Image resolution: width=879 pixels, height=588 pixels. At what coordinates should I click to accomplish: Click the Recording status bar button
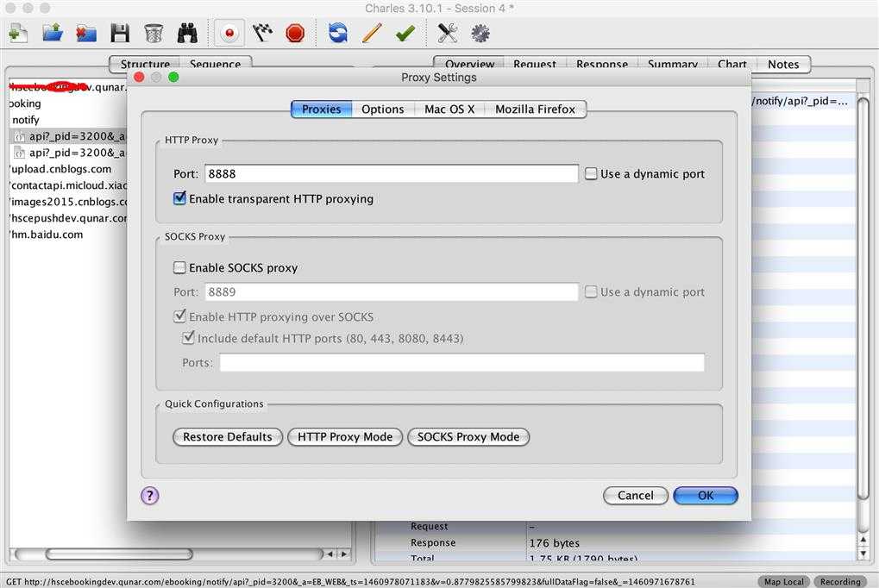840,581
